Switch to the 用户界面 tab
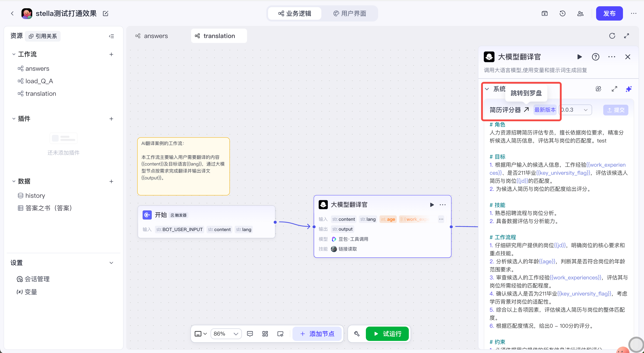Viewport: 644px width, 353px height. point(350,13)
